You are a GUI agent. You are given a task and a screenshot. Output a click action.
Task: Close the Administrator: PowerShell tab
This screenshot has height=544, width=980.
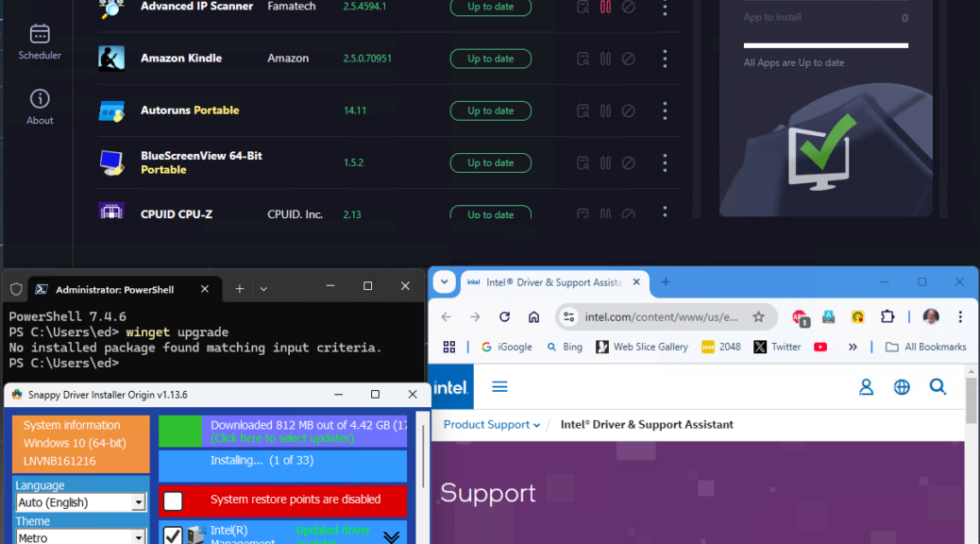[x=204, y=289]
